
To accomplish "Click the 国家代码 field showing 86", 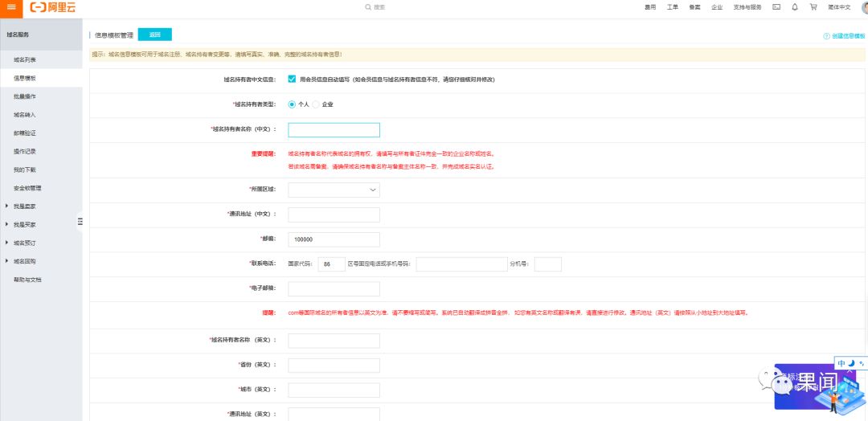I will 332,264.
